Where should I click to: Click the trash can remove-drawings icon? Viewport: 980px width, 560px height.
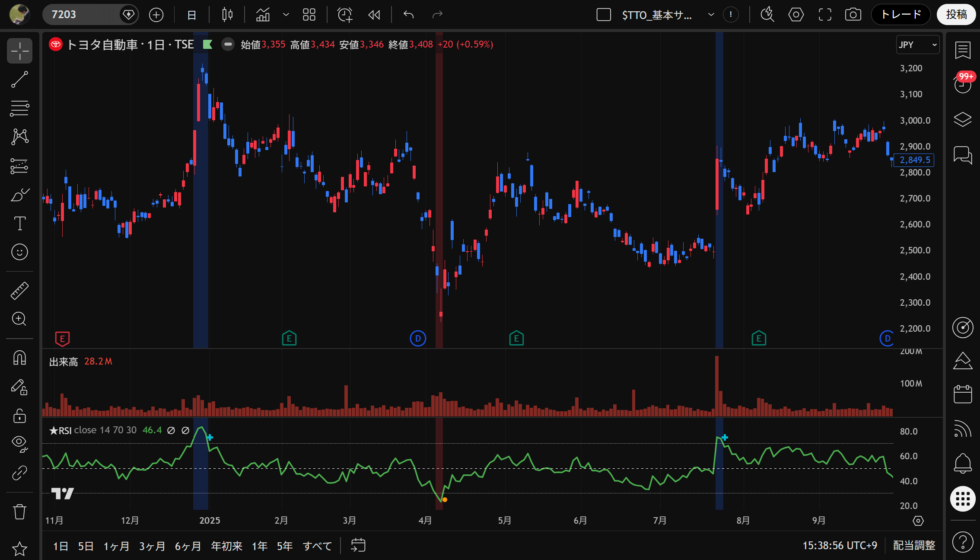[19, 511]
